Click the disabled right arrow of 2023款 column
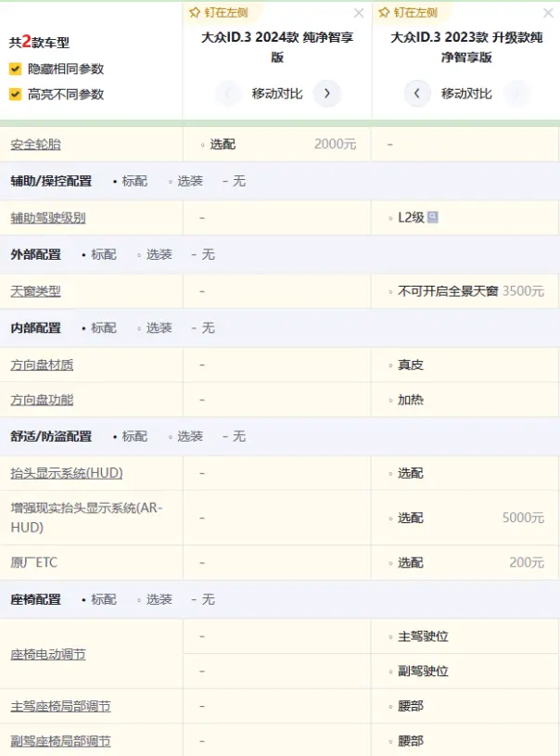Image resolution: width=560 pixels, height=756 pixels. pyautogui.click(x=516, y=93)
